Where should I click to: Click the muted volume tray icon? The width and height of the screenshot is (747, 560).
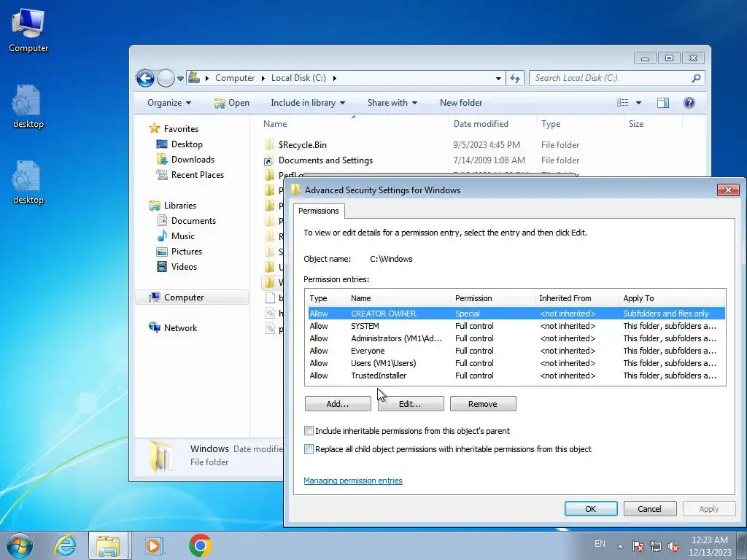(x=673, y=546)
